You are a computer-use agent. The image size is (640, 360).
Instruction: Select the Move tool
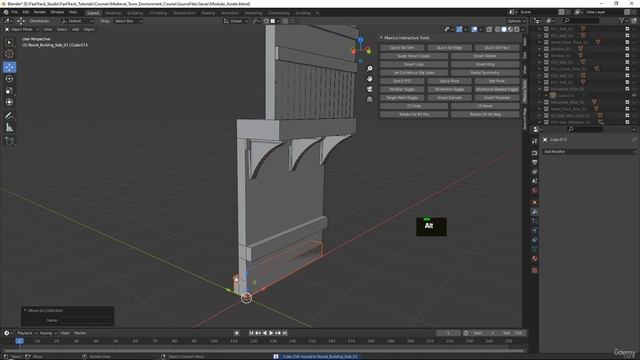(9, 67)
